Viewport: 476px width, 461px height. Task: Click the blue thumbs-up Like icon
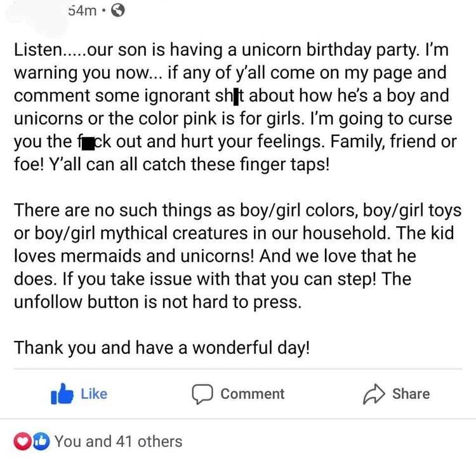pos(62,394)
